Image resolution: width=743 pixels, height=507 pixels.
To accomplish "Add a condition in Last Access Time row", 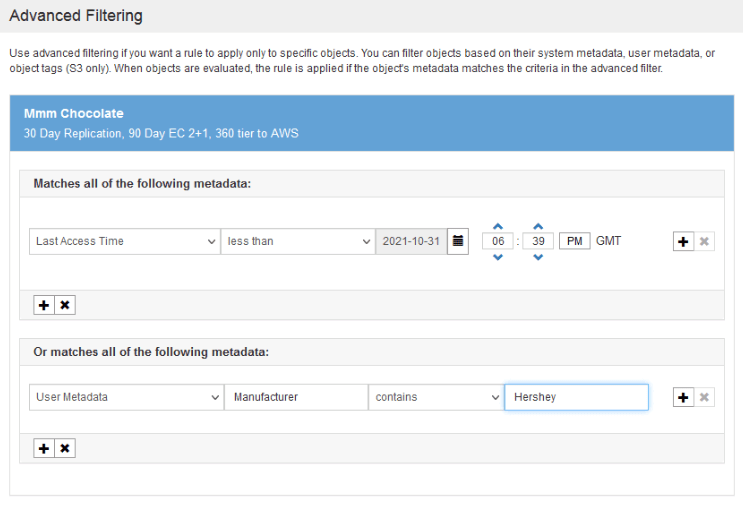I will 683,242.
